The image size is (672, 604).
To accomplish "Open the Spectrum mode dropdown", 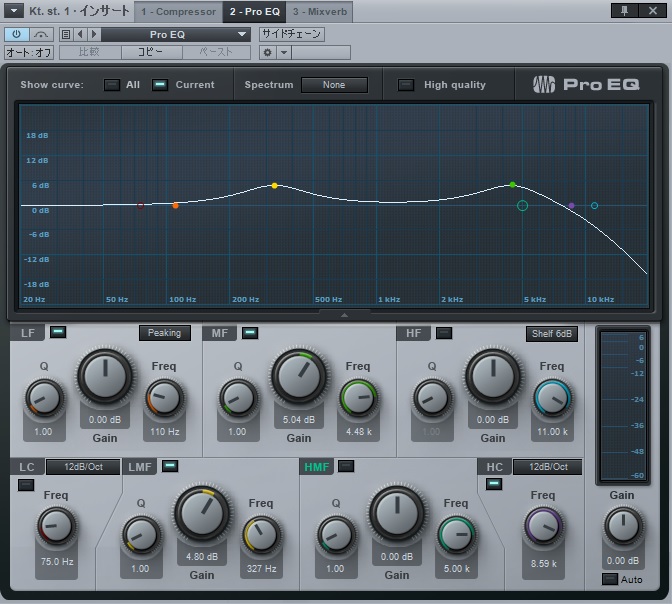I will tap(333, 85).
